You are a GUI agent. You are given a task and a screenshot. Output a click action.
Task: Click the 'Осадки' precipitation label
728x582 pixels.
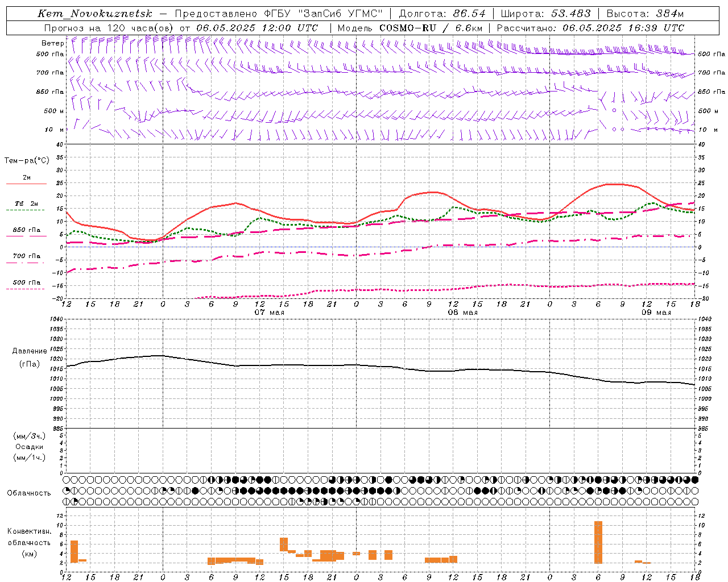point(30,447)
